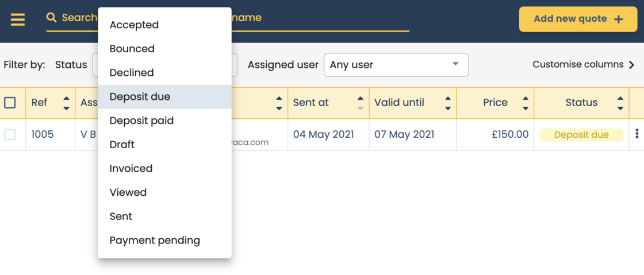This screenshot has width=644, height=275.
Task: Expand Customise columns panel
Action: (583, 65)
